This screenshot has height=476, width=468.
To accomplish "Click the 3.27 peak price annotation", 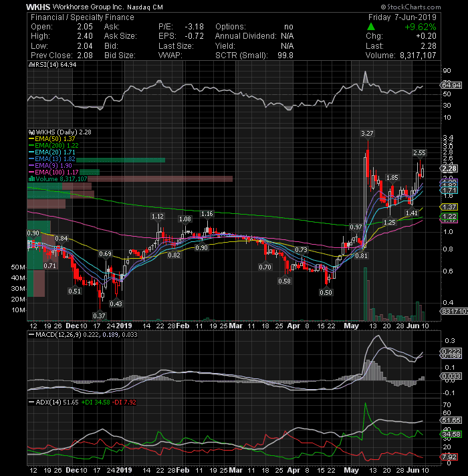I will (367, 133).
